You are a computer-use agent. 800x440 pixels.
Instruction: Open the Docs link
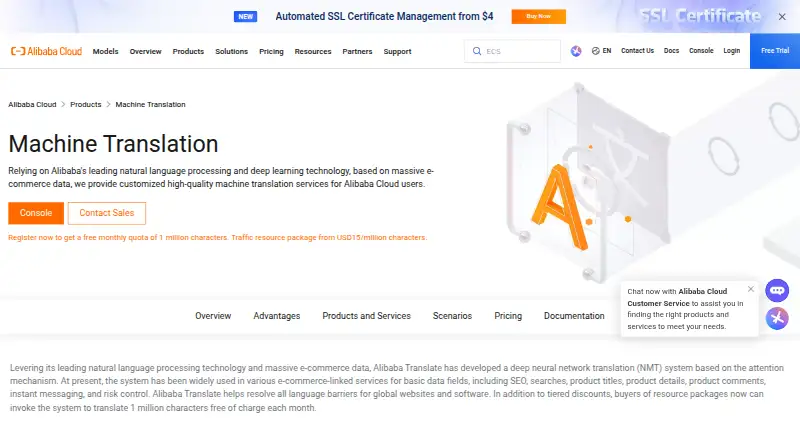[x=671, y=51]
